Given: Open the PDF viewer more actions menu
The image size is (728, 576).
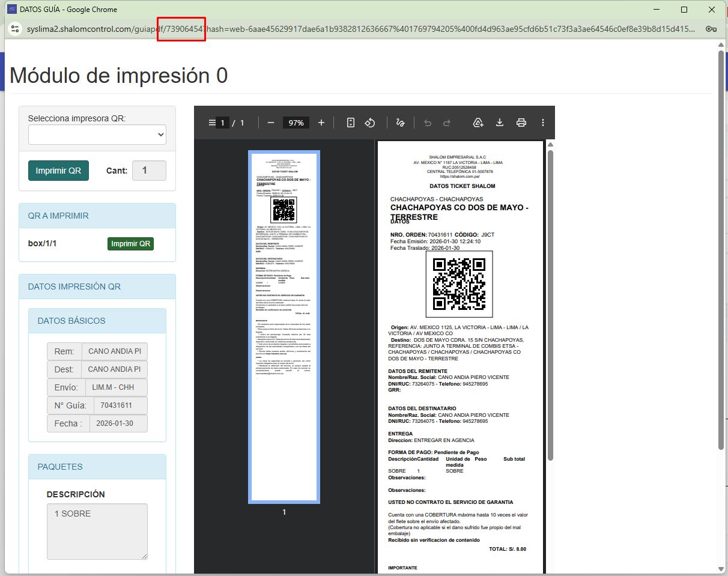Looking at the screenshot, I should pos(543,123).
